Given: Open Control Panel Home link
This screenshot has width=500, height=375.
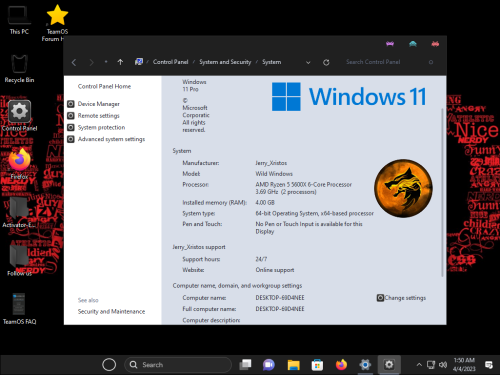Looking at the screenshot, I should (x=104, y=86).
